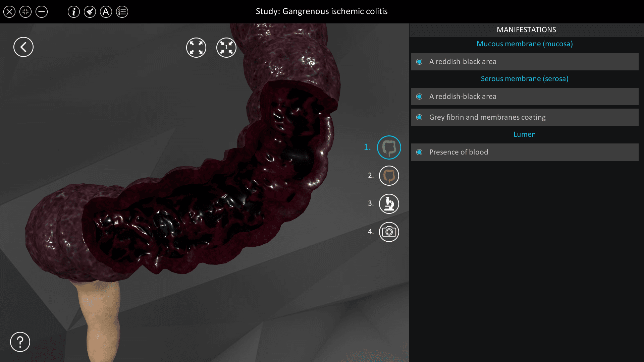Go back with the left chevron button
Viewport: 644px width, 362px height.
23,47
